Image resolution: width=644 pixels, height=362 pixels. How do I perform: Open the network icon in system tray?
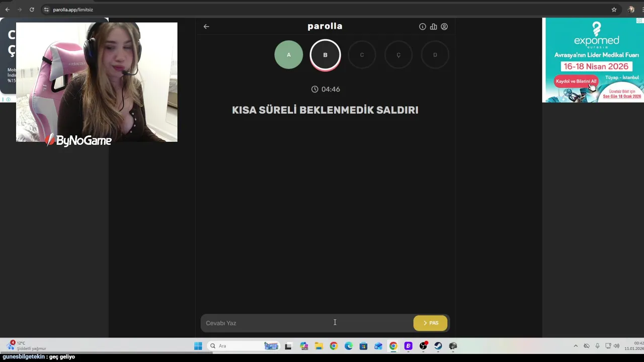pyautogui.click(x=608, y=346)
